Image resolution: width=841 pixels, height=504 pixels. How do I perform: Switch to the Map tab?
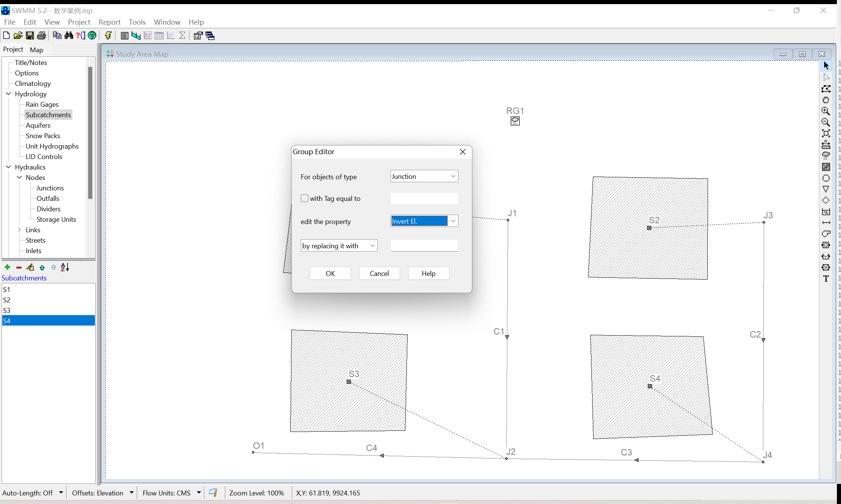pos(37,50)
